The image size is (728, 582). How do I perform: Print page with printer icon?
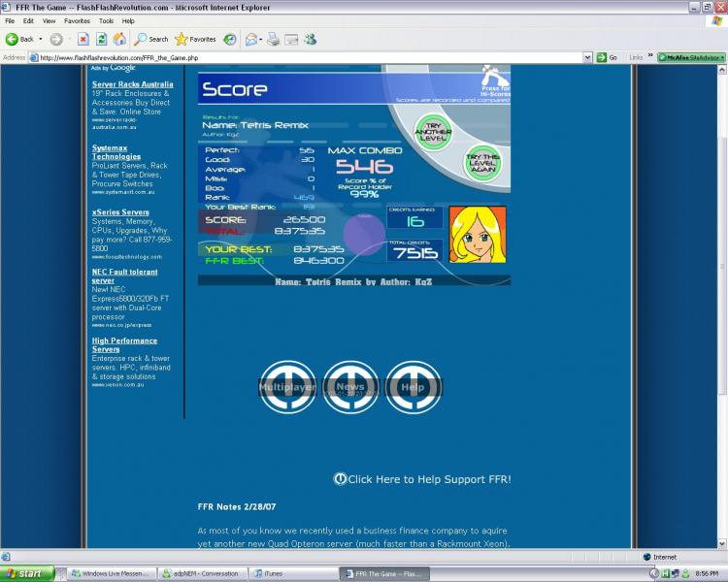[x=273, y=40]
